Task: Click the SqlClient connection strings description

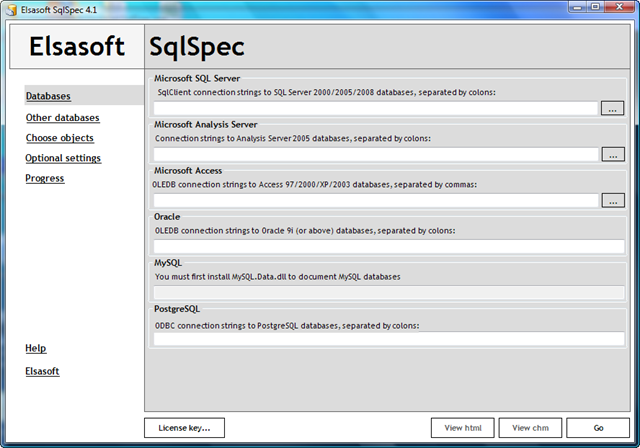Action: (327, 92)
